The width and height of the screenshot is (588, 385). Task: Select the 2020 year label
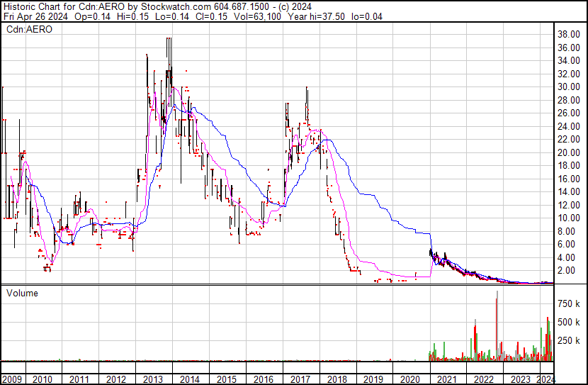(410, 379)
